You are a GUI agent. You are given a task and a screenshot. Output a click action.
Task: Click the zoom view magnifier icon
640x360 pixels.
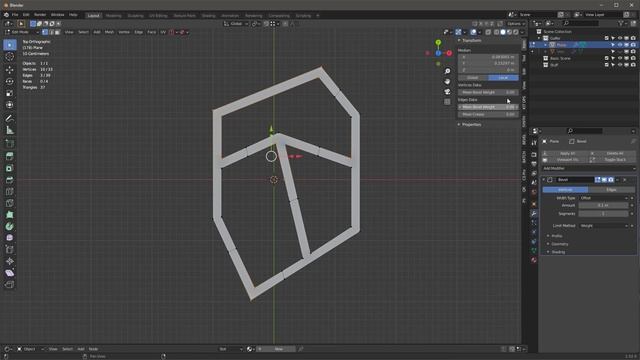(447, 71)
